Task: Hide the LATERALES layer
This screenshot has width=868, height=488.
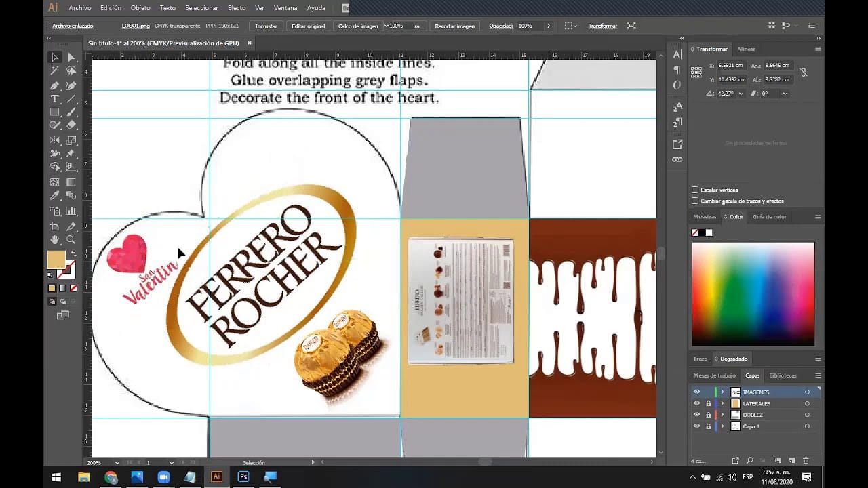Action: click(x=696, y=403)
